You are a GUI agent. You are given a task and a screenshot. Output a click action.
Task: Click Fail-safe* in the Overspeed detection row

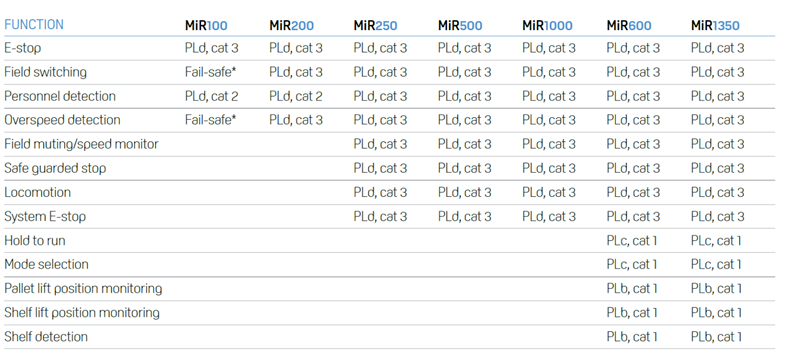211,120
